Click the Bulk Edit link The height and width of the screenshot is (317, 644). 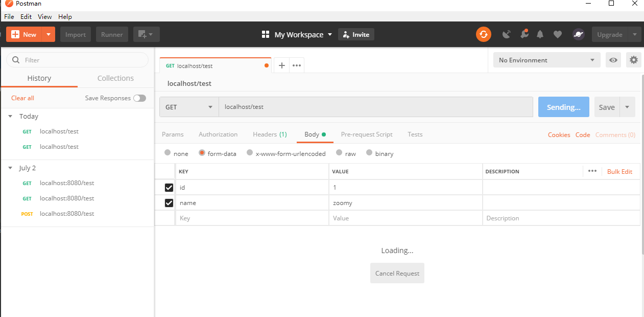coord(619,171)
